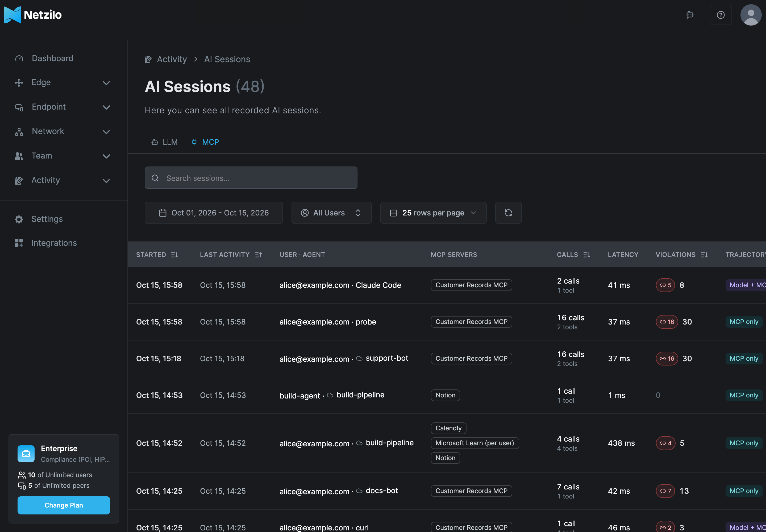This screenshot has height=532, width=766.
Task: Expand the Edge sidebar section
Action: point(63,82)
